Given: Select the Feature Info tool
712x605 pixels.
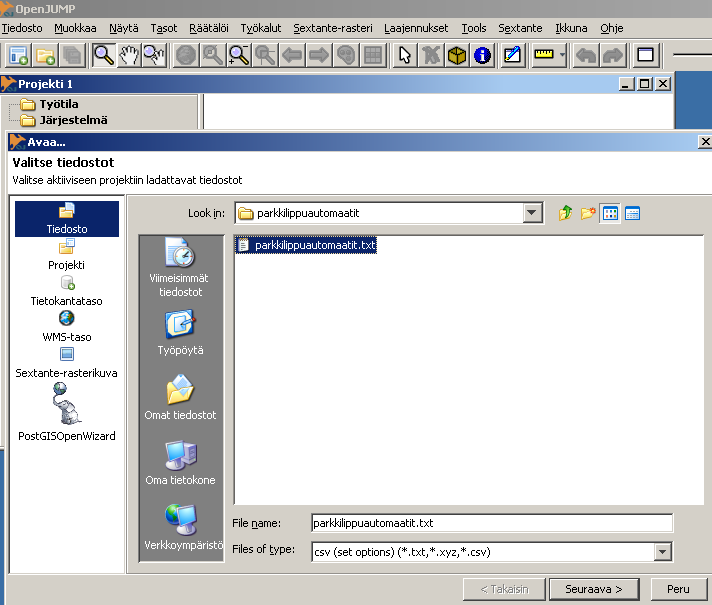Looking at the screenshot, I should click(482, 55).
